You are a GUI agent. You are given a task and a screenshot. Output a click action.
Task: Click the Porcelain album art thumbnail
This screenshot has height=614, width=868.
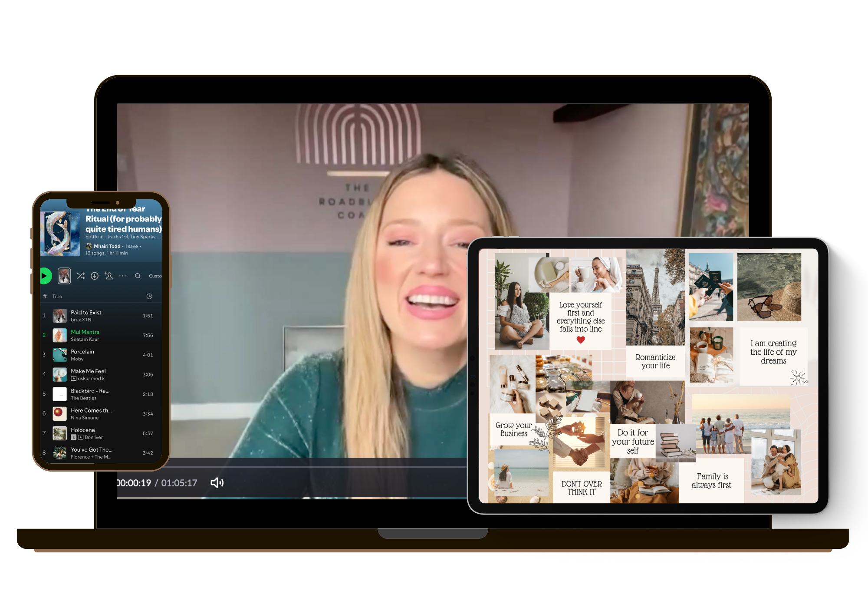point(59,355)
